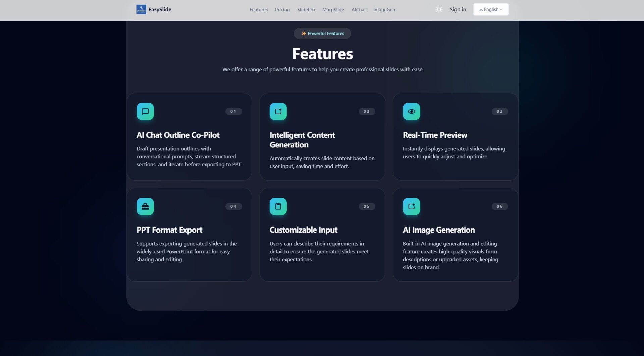Click the PPT Format Export briefcase icon
Screen dimensions: 644x356
pos(145,206)
